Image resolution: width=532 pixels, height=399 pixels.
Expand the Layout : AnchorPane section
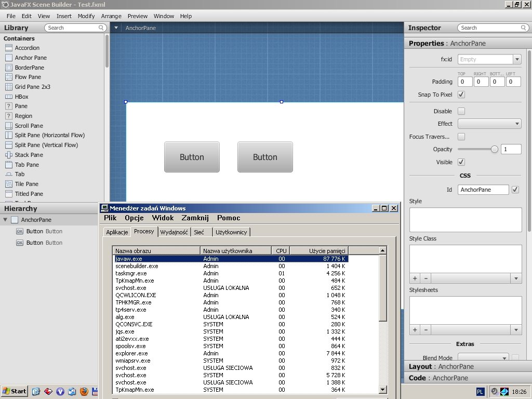441,367
